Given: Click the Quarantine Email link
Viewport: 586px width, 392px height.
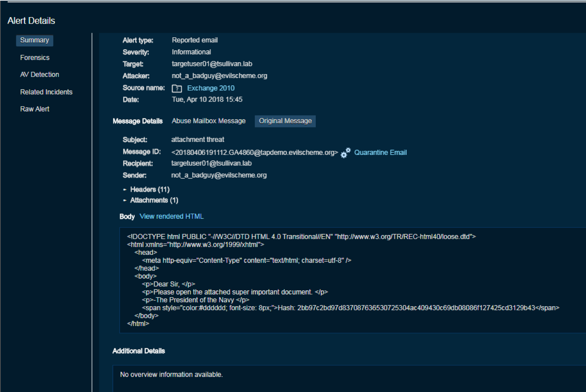Looking at the screenshot, I should (x=380, y=153).
